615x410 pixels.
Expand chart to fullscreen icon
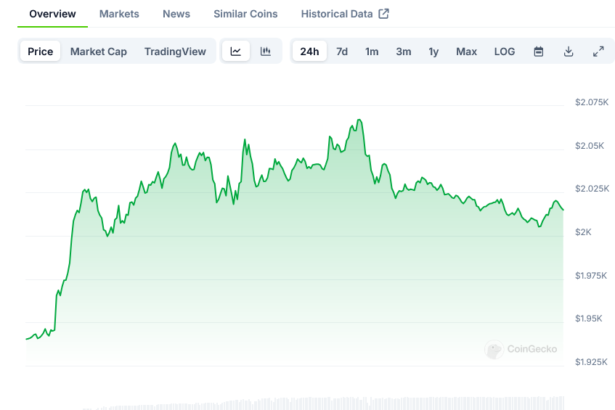point(598,52)
